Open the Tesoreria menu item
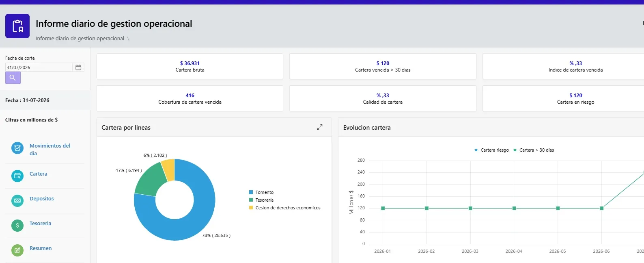The height and width of the screenshot is (263, 644). (x=41, y=224)
